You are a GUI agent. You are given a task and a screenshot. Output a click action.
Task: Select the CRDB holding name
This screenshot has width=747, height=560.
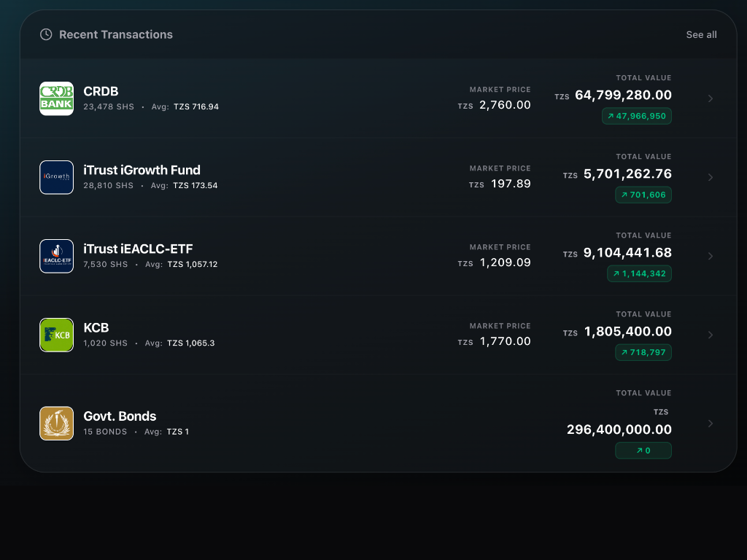point(101,91)
